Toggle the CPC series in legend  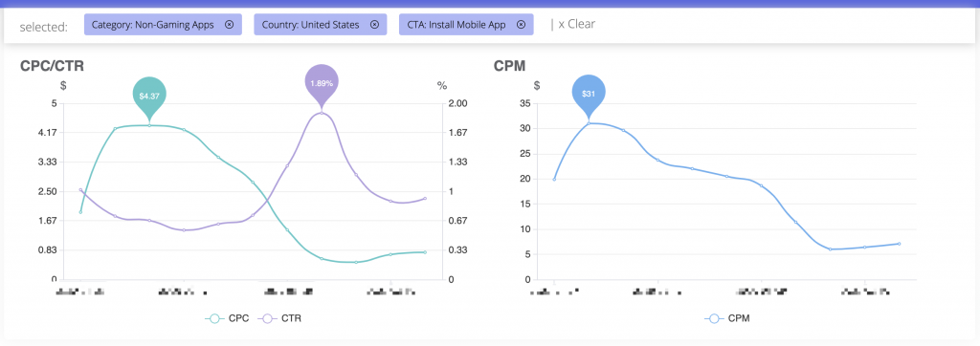click(x=228, y=318)
